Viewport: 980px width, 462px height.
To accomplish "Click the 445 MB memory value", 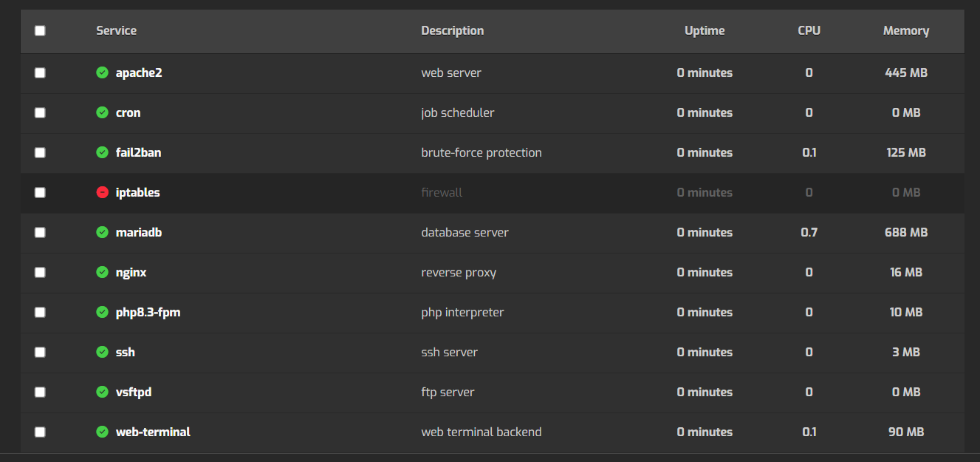I will 906,72.
